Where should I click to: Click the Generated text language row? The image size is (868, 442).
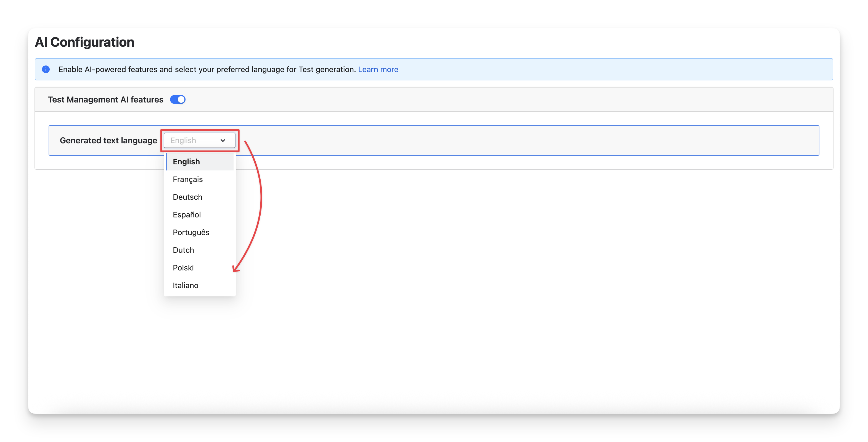pos(506,141)
